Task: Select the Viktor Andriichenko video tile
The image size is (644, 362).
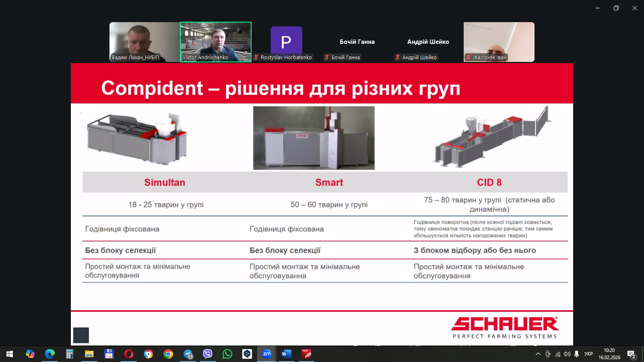Action: 216,42
